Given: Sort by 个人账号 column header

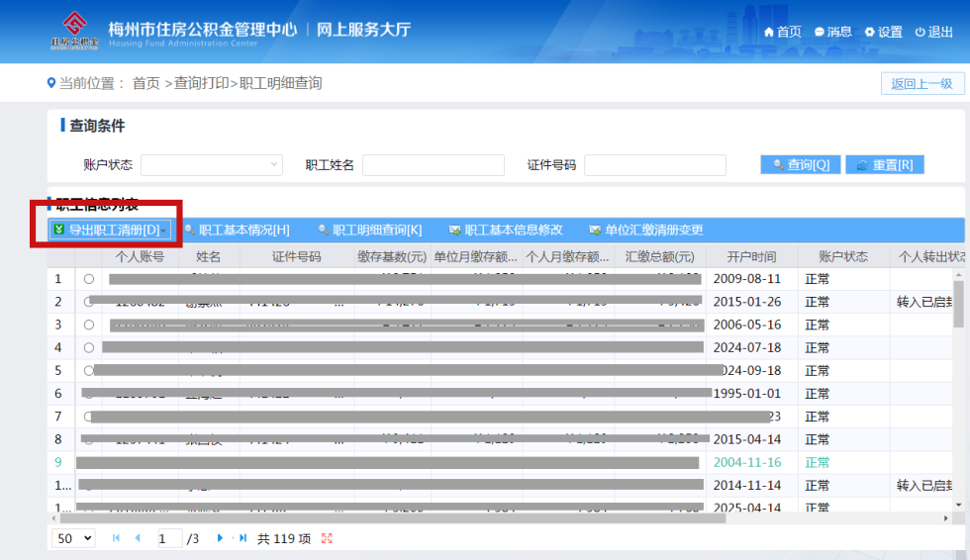Looking at the screenshot, I should [x=140, y=256].
